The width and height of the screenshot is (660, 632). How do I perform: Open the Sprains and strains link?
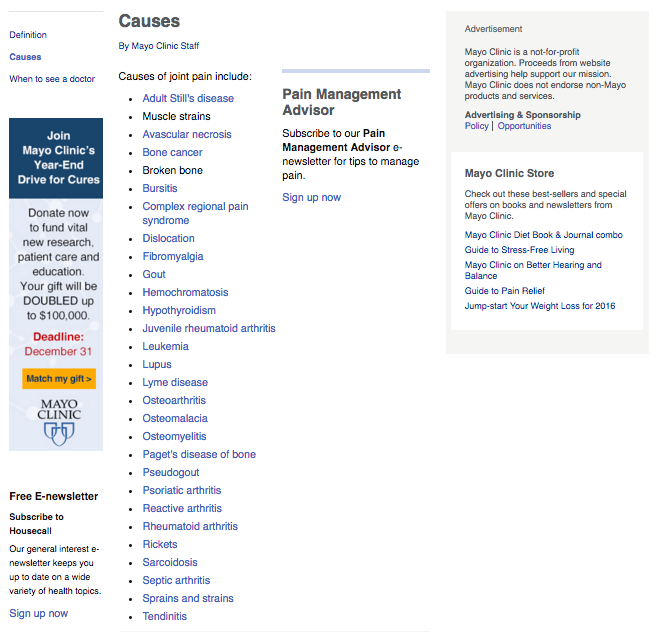click(188, 598)
